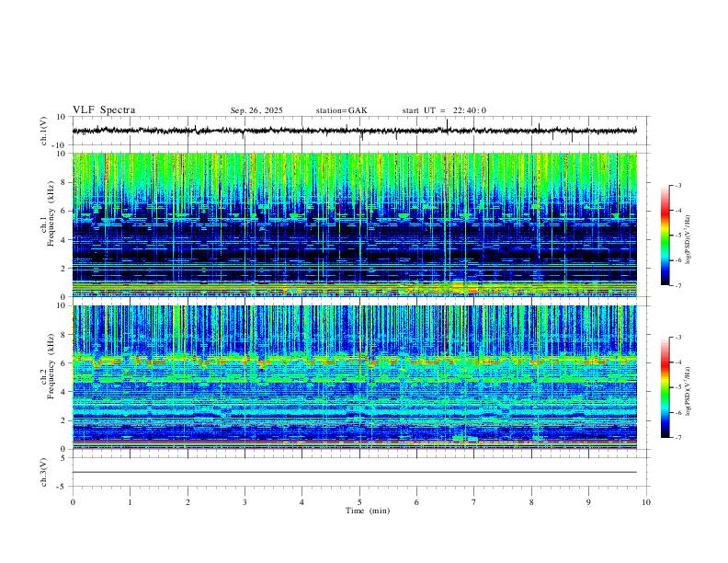The image size is (728, 563).
Task: Click the time axis tick label 7
Action: (474, 502)
